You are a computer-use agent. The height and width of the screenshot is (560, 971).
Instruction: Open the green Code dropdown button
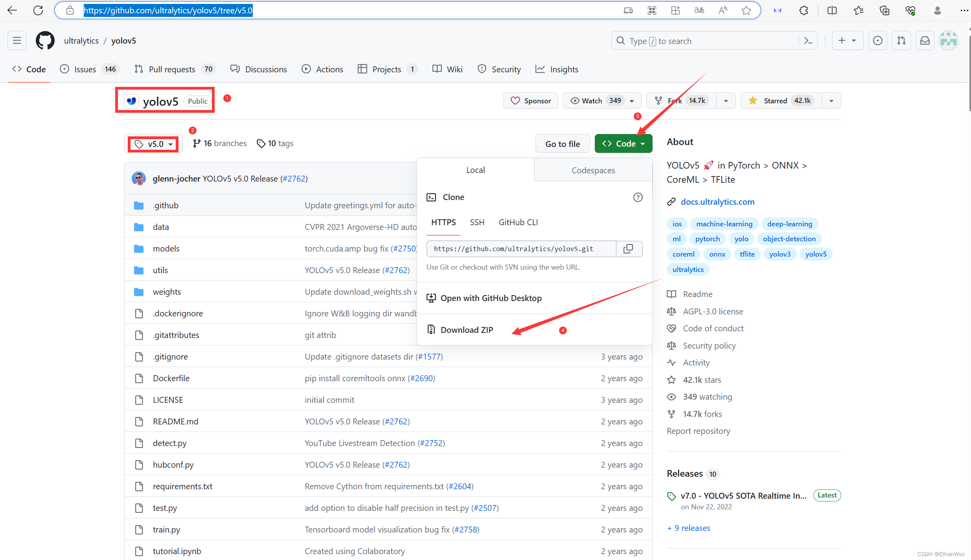click(x=623, y=143)
